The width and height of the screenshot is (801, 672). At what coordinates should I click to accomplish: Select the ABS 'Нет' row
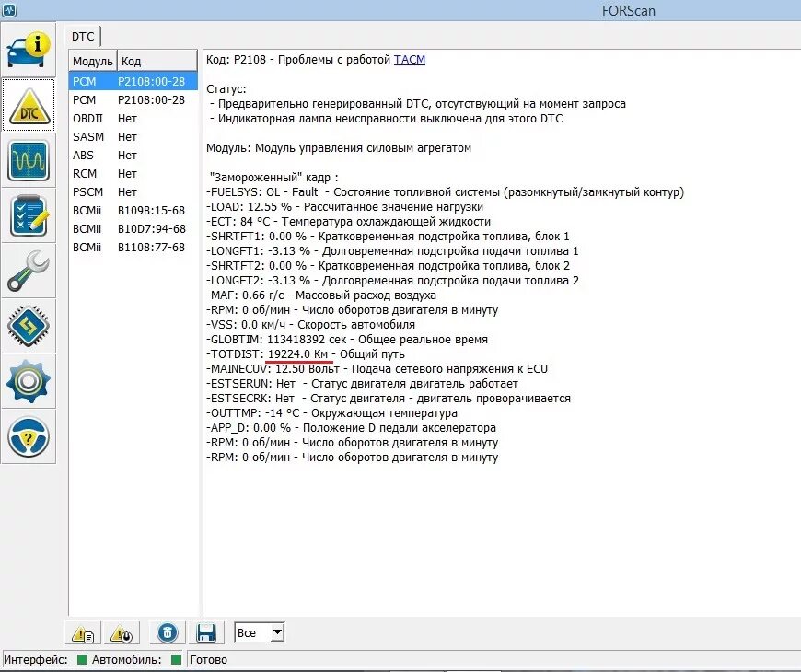click(133, 155)
